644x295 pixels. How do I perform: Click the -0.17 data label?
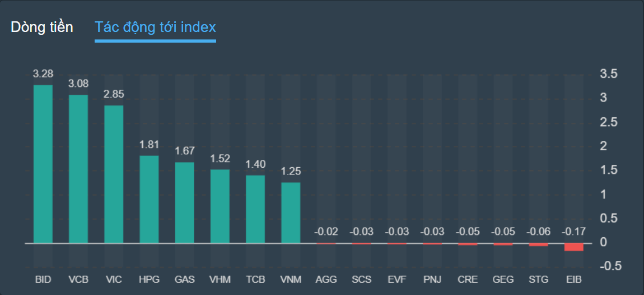574,232
